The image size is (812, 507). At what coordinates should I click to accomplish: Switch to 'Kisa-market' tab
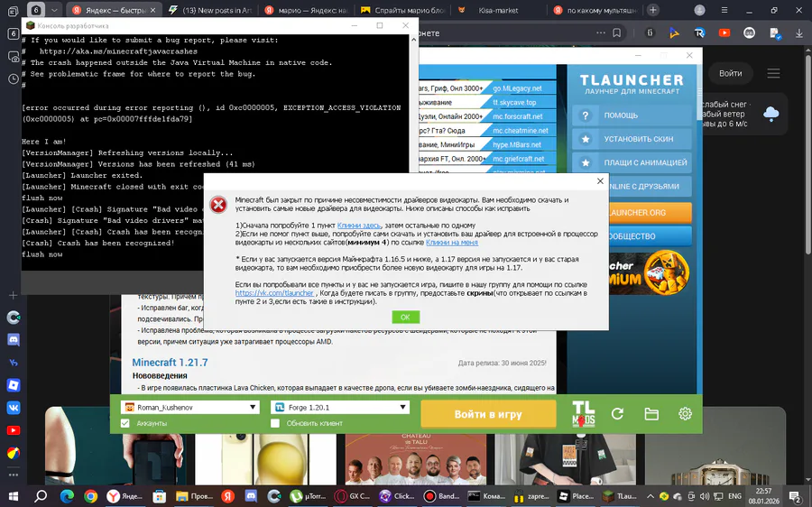coord(498,10)
